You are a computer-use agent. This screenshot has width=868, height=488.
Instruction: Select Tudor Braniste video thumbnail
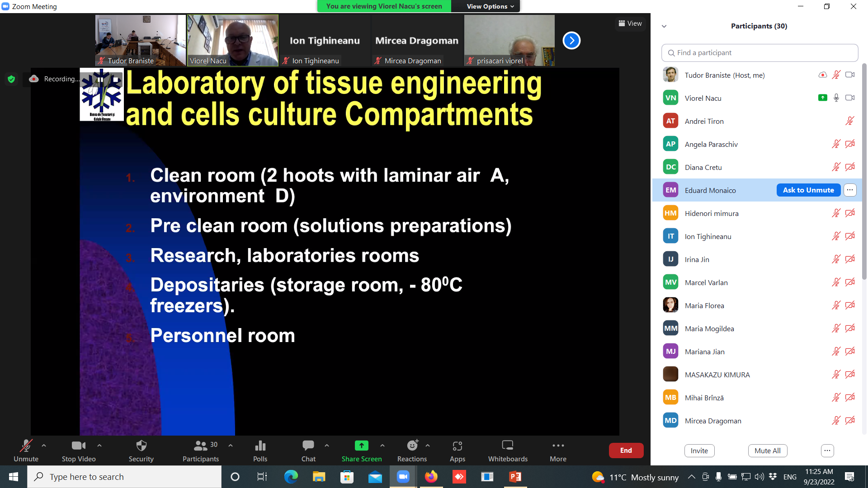point(141,41)
